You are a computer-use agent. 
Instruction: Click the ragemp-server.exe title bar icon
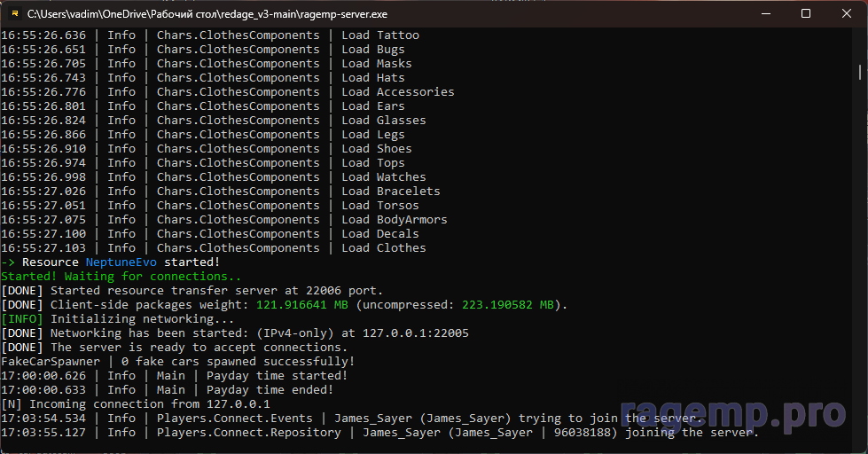14,14
